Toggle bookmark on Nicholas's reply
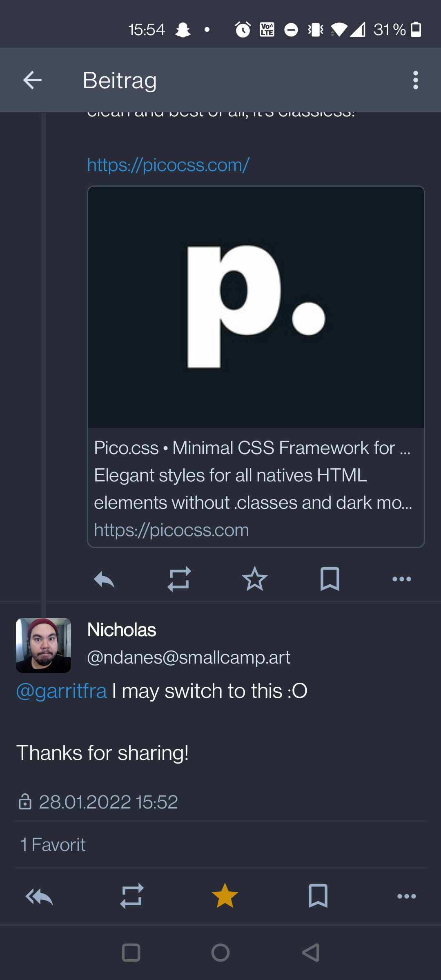 [317, 896]
